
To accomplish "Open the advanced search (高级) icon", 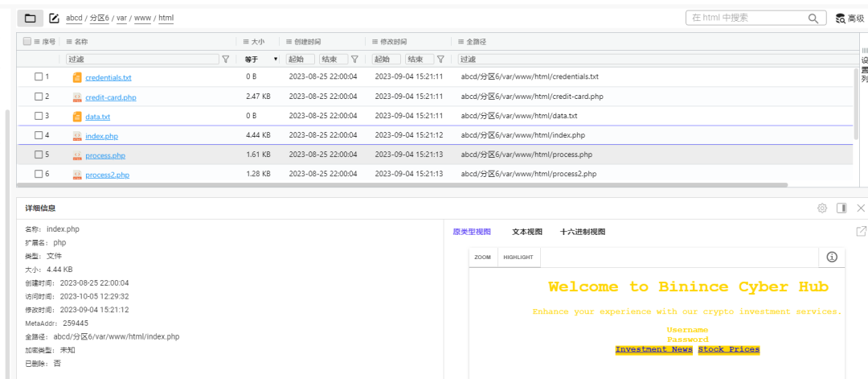I will [841, 19].
